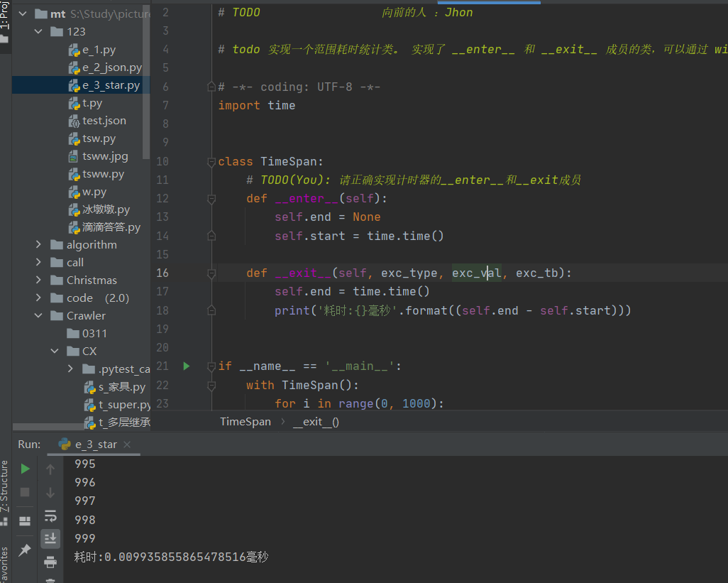728x583 pixels.
Task: Open w.py file
Action: 87,192
